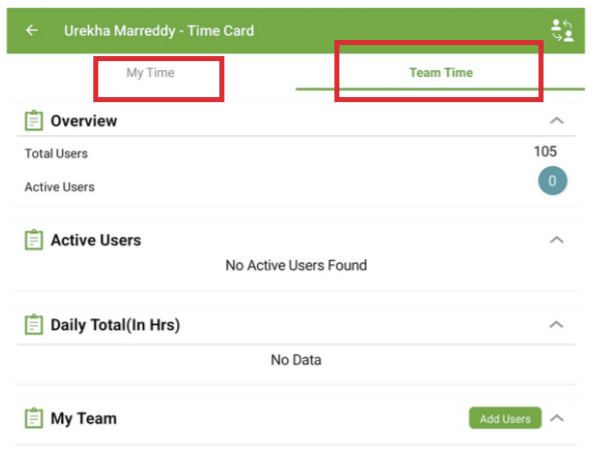The height and width of the screenshot is (469, 598).
Task: Open the switch user icon in header
Action: 562,31
